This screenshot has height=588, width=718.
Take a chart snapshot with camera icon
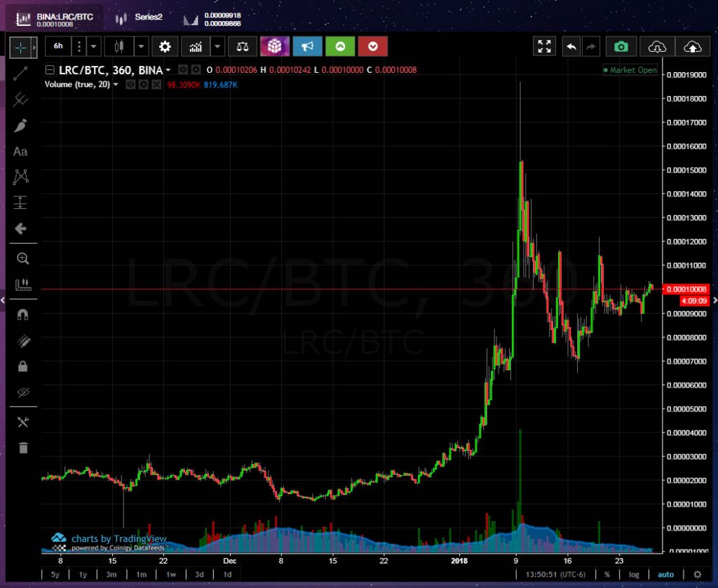(621, 47)
